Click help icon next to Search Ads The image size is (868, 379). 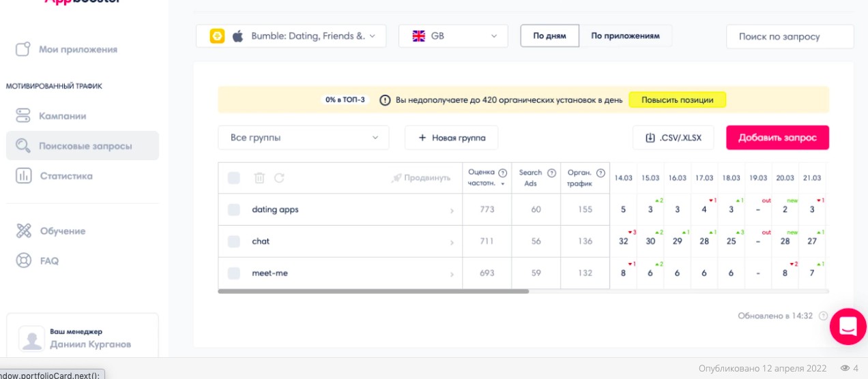(x=552, y=173)
